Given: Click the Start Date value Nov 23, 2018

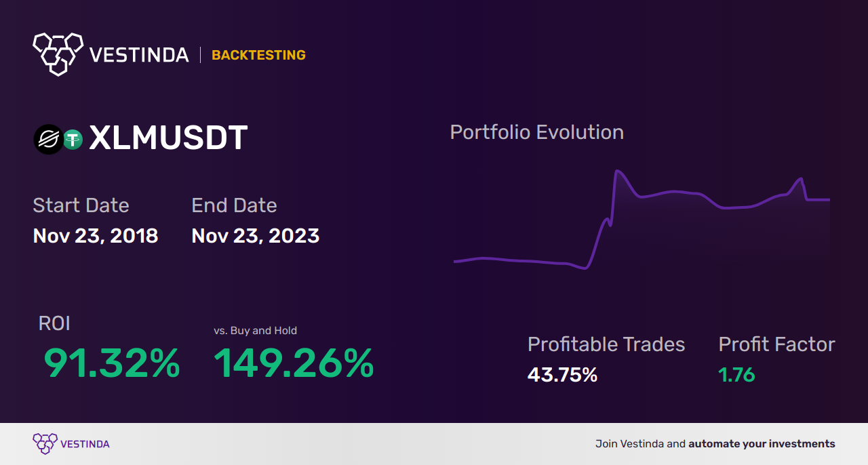Looking at the screenshot, I should [96, 236].
